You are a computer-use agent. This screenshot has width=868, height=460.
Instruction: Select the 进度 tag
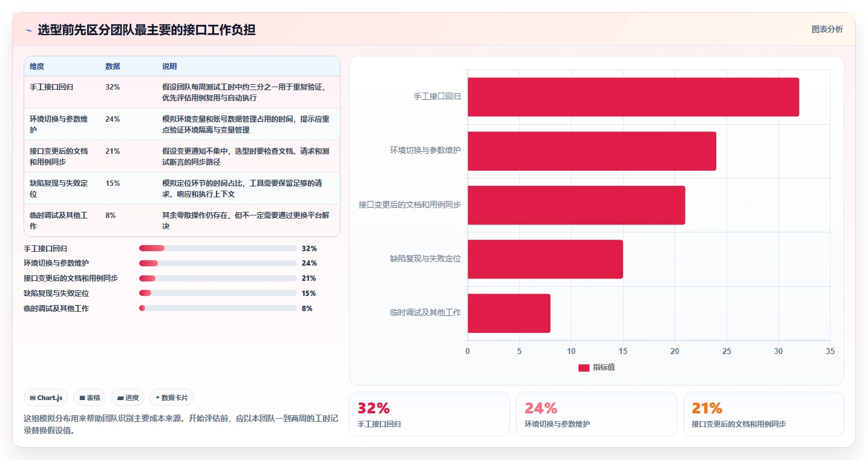click(x=128, y=398)
